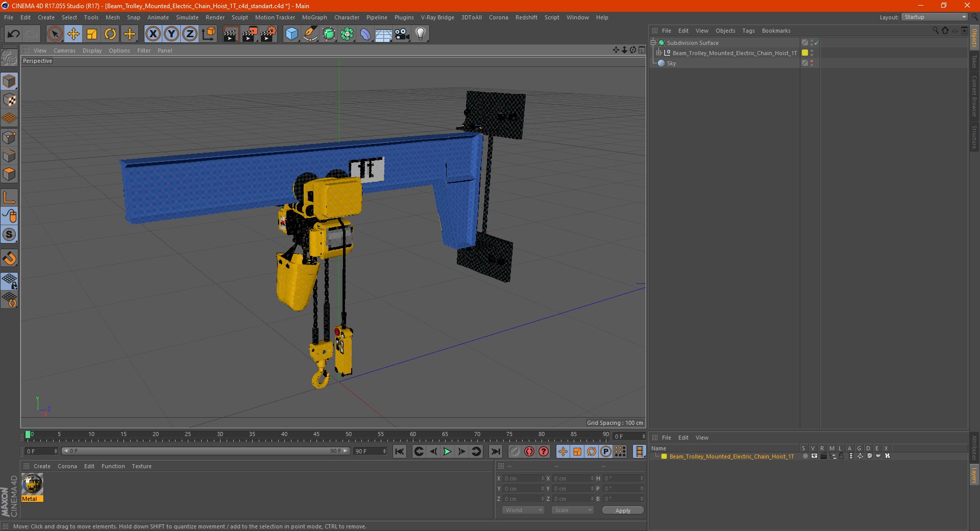Expand Beam_Trolley_Mounted_Electric_Chain_Hoist_1T tree item
The height and width of the screenshot is (531, 980).
click(659, 53)
